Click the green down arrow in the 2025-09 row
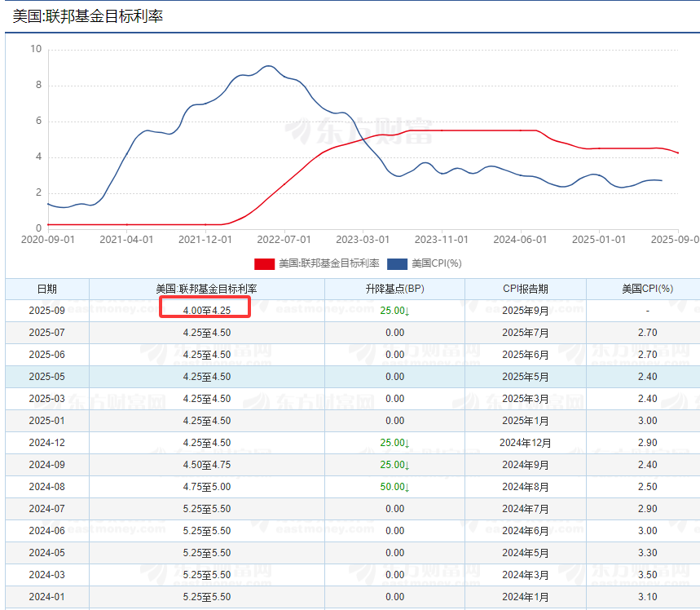 pyautogui.click(x=407, y=311)
